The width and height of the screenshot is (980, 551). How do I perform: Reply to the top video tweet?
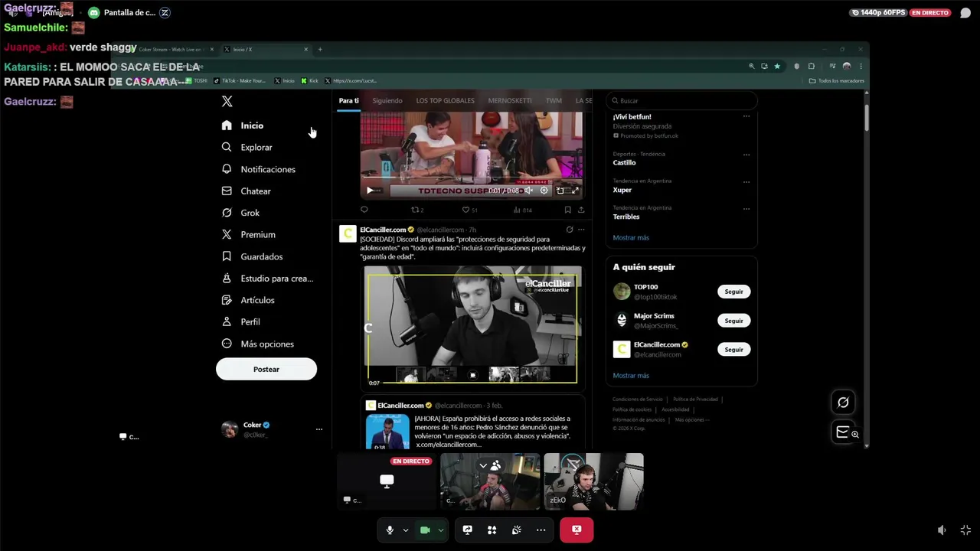click(364, 210)
